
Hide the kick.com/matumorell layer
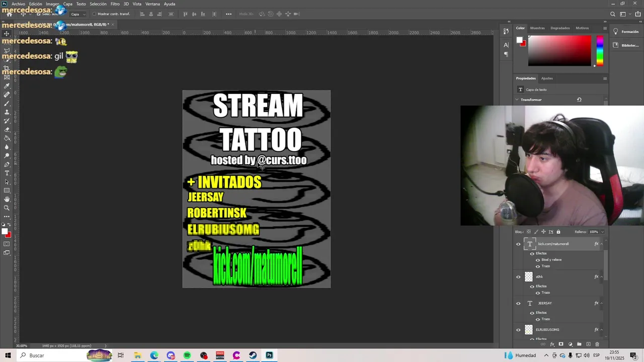click(x=518, y=244)
